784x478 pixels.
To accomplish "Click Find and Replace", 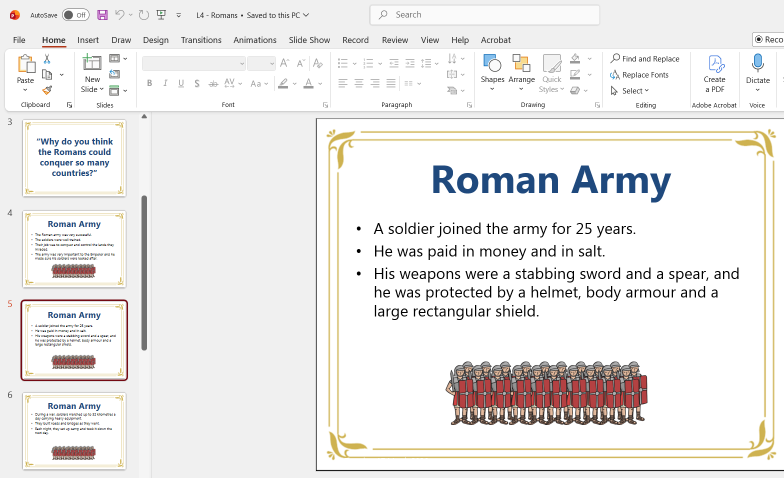I will [x=644, y=58].
